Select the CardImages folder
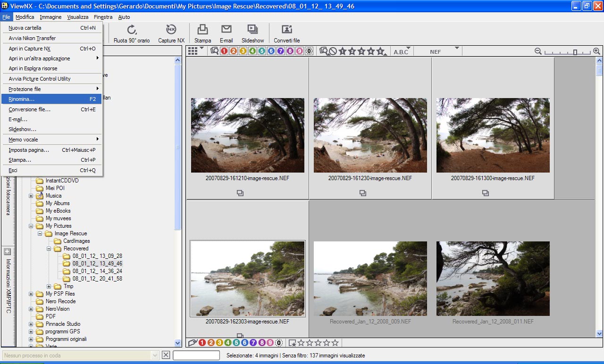Screen dimensions: 604x364 point(76,241)
